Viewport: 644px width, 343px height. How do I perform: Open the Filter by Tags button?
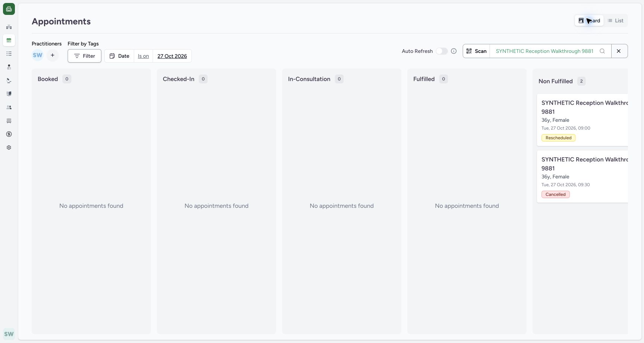click(x=85, y=56)
